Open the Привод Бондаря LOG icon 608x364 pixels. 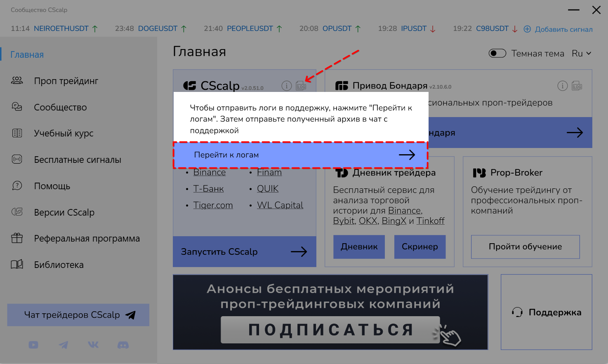click(577, 85)
